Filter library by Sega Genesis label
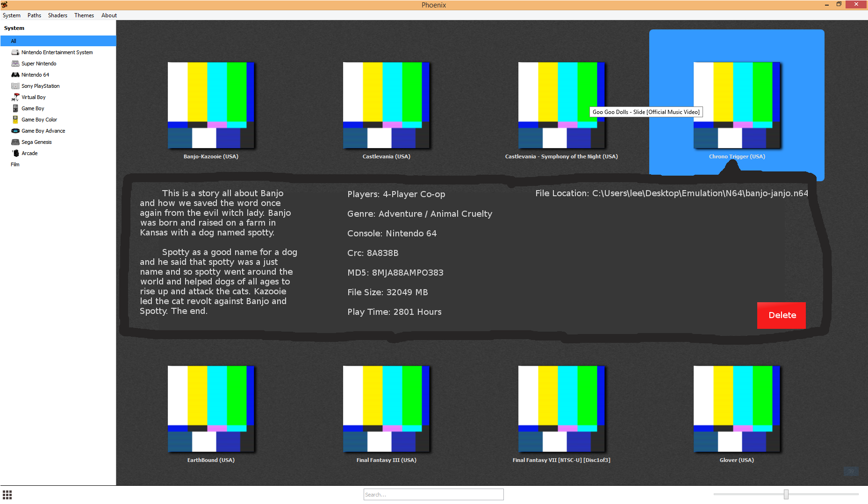868x504 pixels. (36, 142)
